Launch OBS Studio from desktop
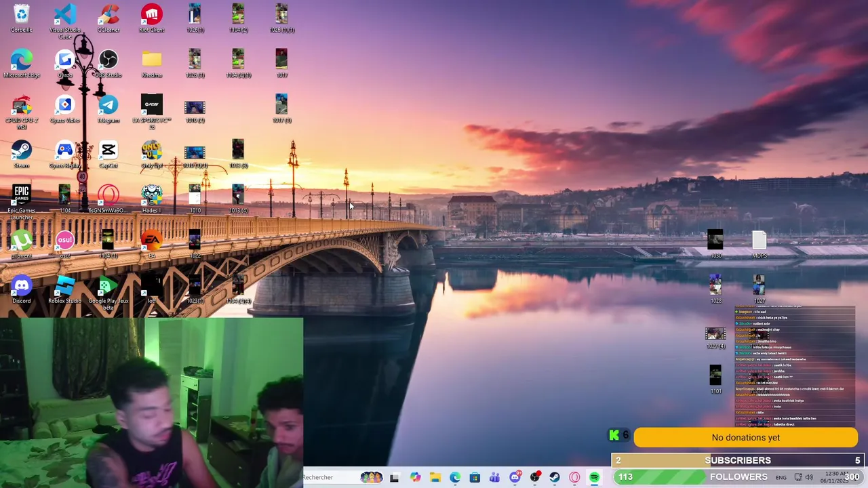This screenshot has height=488, width=868. pos(108,64)
